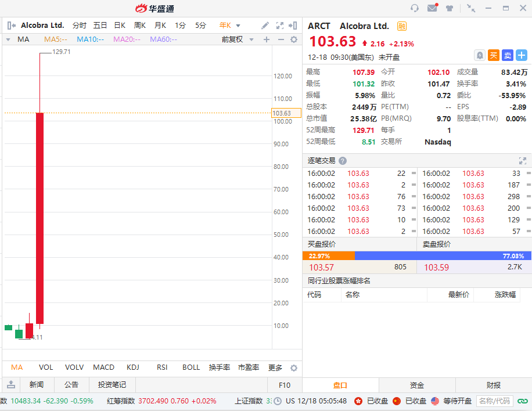Open the 前复权 adjustment dropdown
The height and width of the screenshot is (411, 532).
click(x=238, y=39)
